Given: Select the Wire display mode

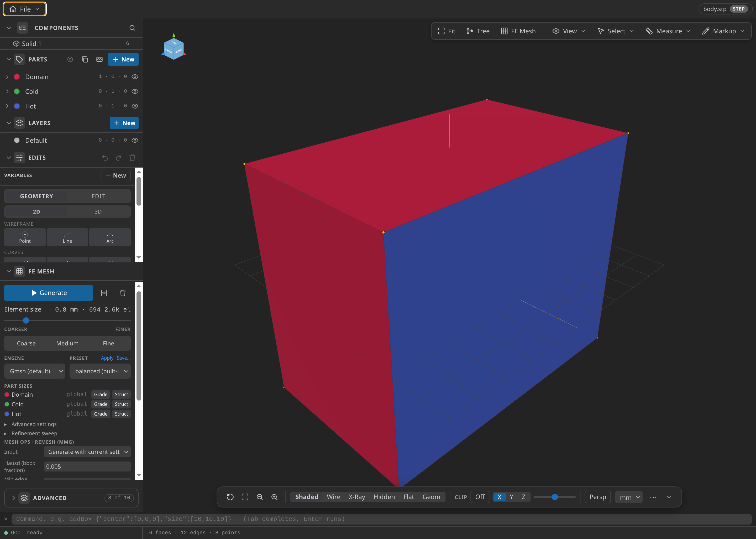Looking at the screenshot, I should tap(334, 497).
